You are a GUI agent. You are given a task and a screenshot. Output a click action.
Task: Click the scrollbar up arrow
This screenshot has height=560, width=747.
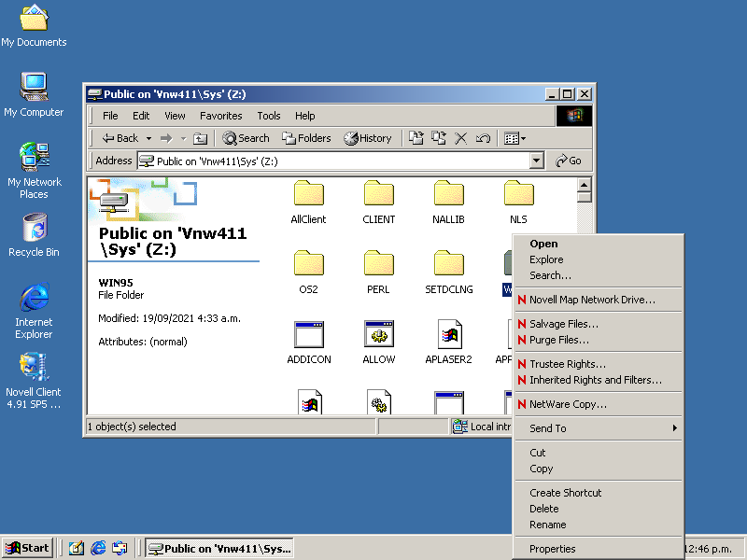[585, 184]
